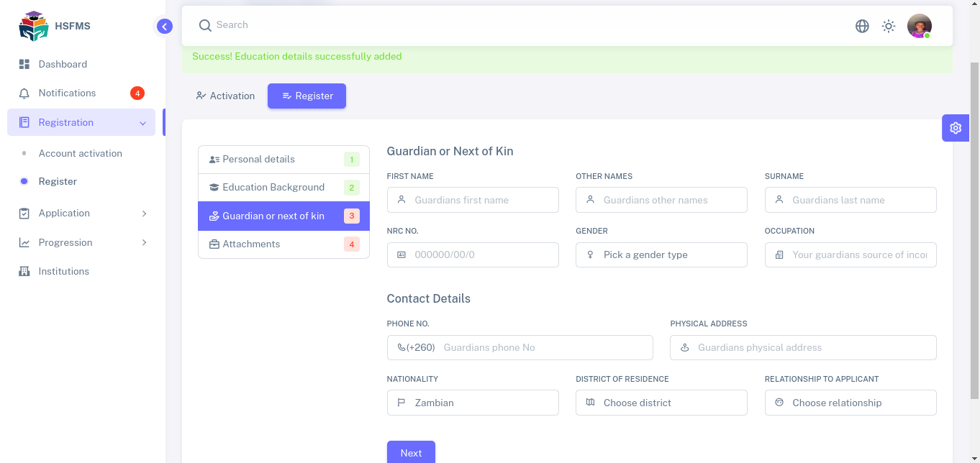Open the gender type dropdown

(x=661, y=255)
